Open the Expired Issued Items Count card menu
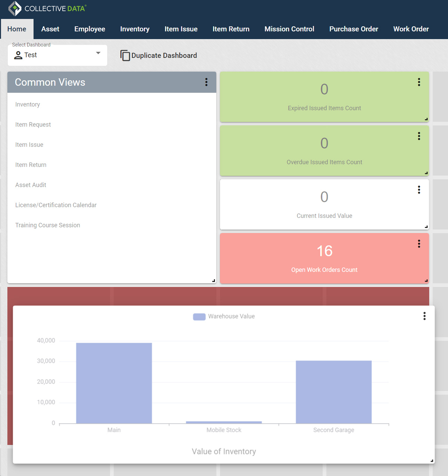 click(x=419, y=82)
